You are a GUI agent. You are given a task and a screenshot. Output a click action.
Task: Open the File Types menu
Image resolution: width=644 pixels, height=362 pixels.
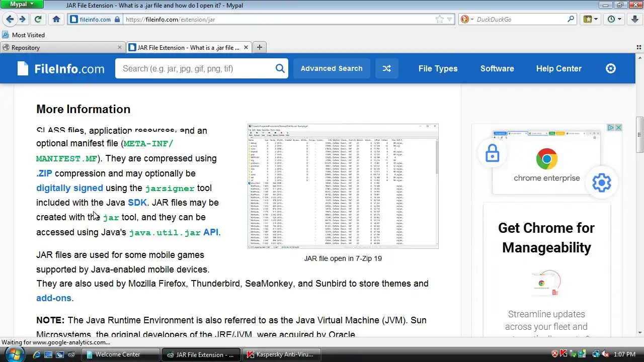point(438,68)
